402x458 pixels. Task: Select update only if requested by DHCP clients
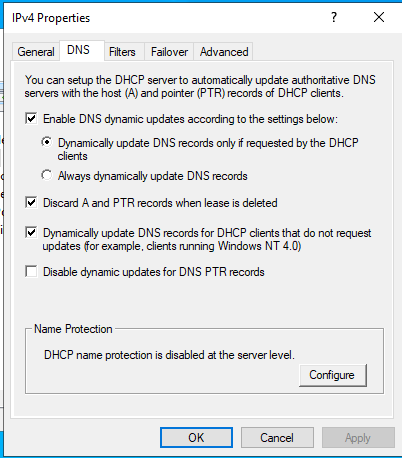click(x=47, y=142)
